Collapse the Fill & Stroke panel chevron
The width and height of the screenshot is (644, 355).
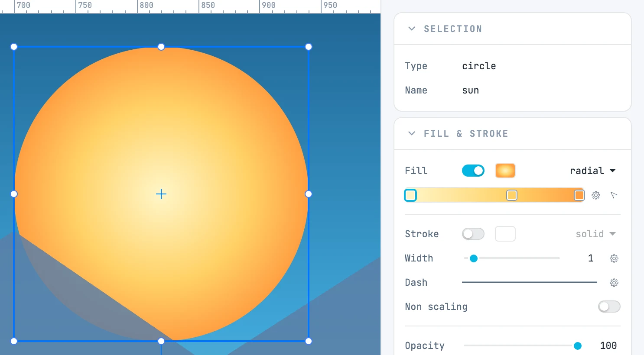[412, 133]
